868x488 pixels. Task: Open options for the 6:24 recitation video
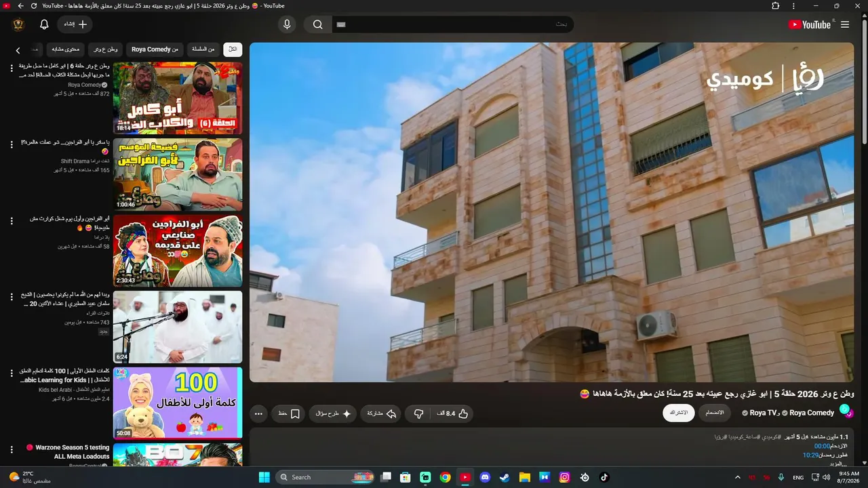click(12, 297)
